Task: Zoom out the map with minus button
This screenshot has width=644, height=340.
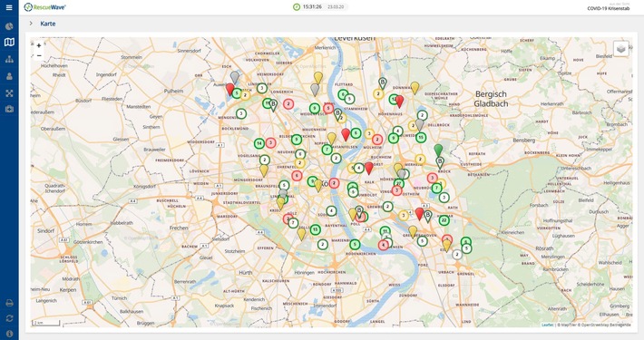Action: [39, 55]
